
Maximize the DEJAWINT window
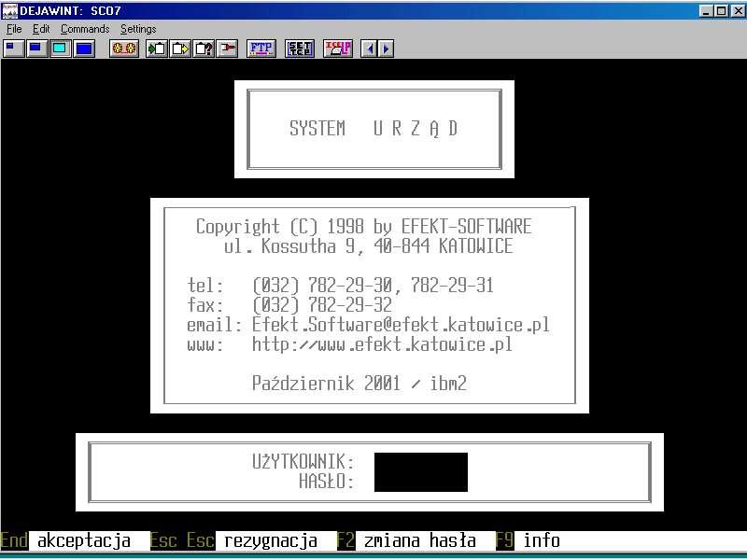pos(721,10)
